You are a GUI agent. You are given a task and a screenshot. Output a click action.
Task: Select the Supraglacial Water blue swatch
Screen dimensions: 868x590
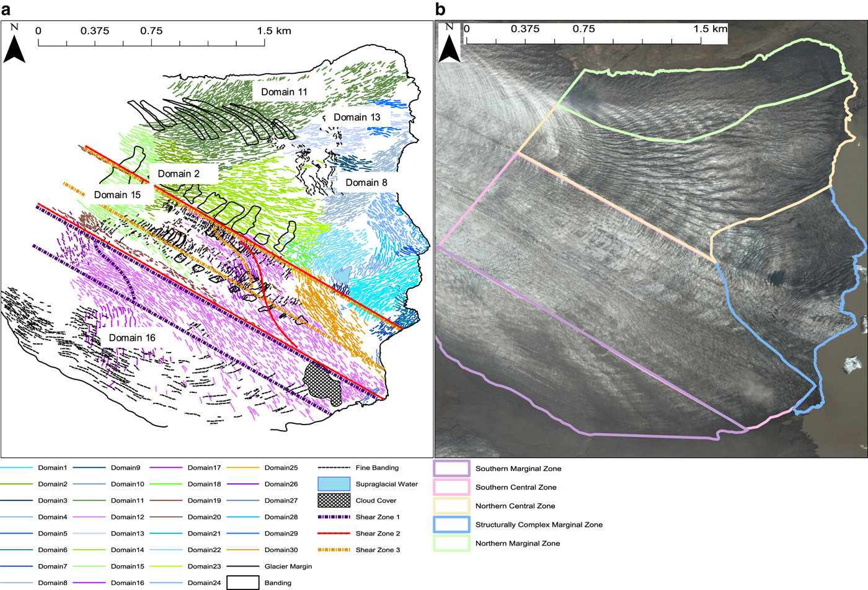click(334, 484)
